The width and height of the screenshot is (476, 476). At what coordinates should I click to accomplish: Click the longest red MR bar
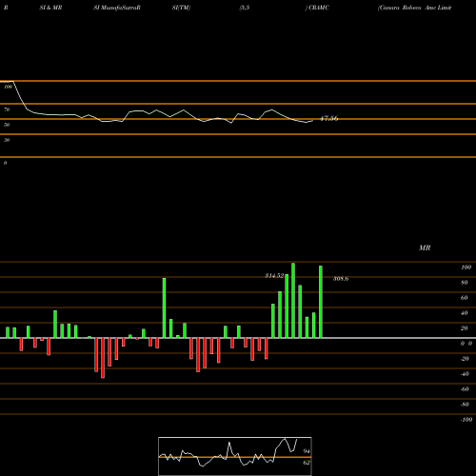pos(103,358)
